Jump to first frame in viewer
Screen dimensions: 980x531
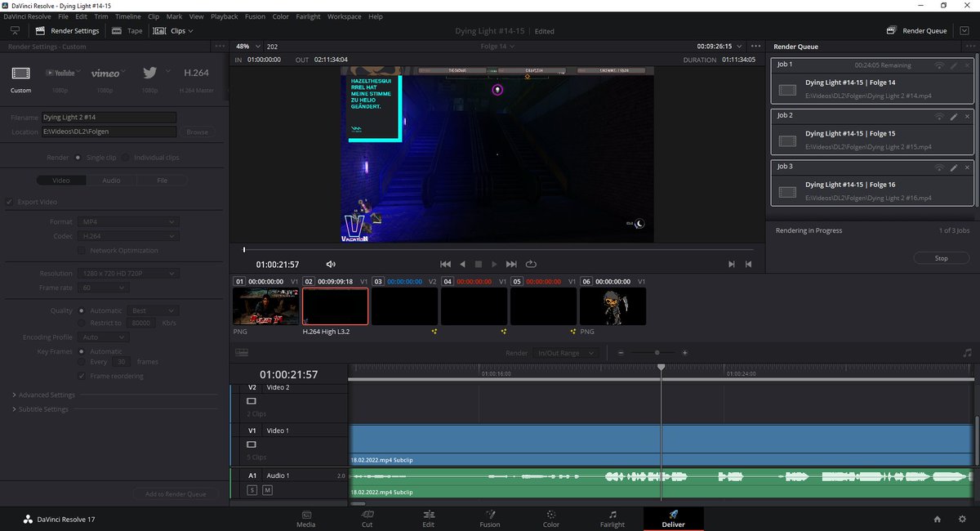(445, 264)
